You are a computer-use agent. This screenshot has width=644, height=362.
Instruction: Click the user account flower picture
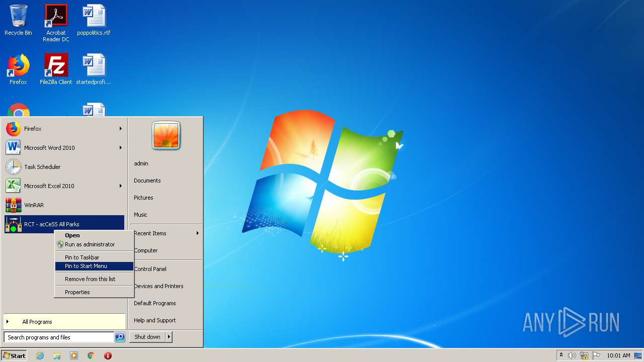[x=166, y=136]
